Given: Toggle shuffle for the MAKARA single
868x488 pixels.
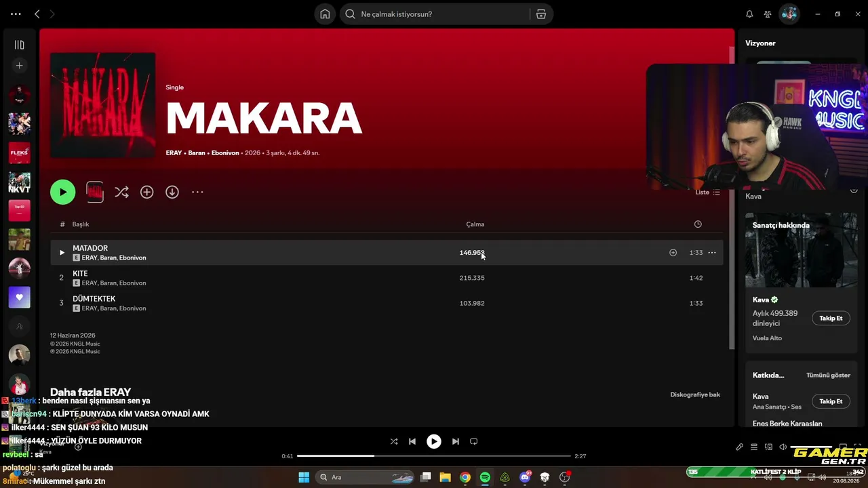Looking at the screenshot, I should (121, 192).
